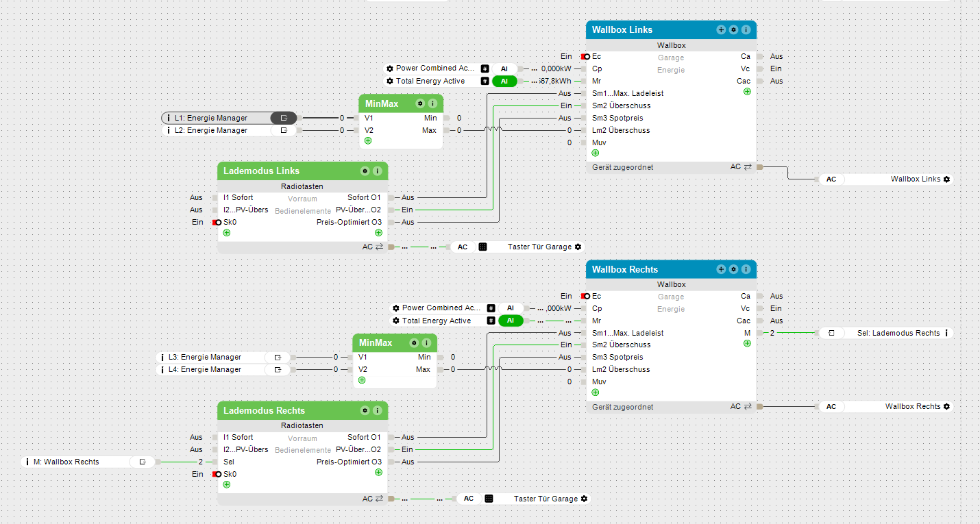Click the gear on the Wallbox Rechts output connector
The height and width of the screenshot is (524, 980).
pos(946,406)
